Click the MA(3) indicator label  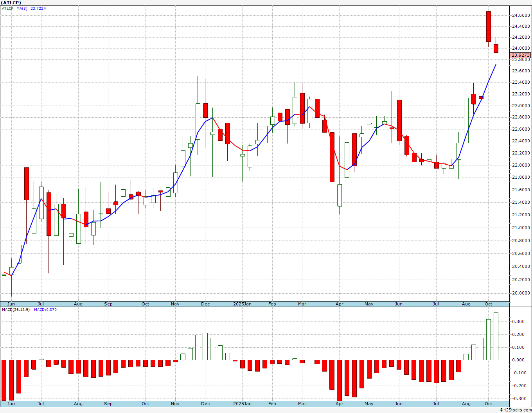[x=22, y=8]
